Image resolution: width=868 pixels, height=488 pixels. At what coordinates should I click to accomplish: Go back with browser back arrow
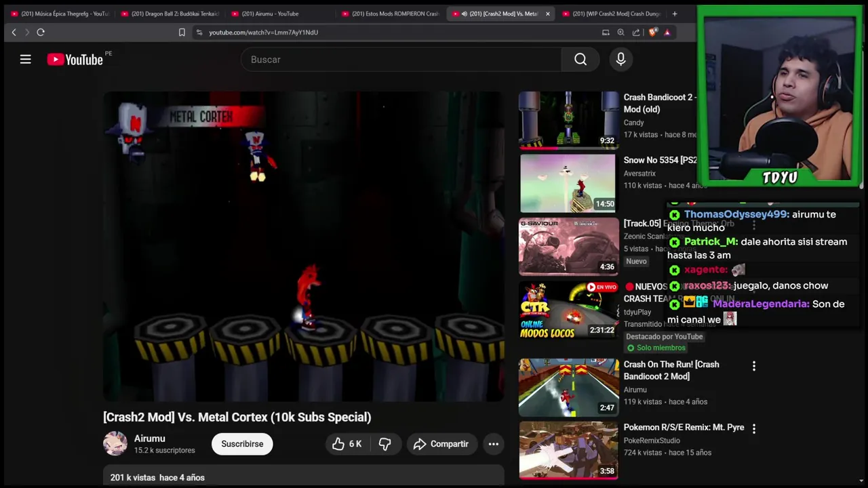[x=14, y=32]
